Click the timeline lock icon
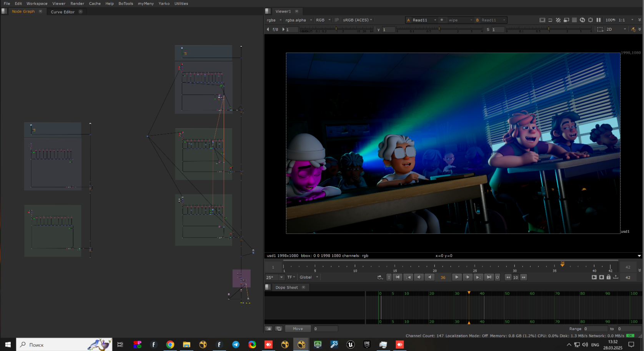The width and height of the screenshot is (644, 351). coord(608,277)
